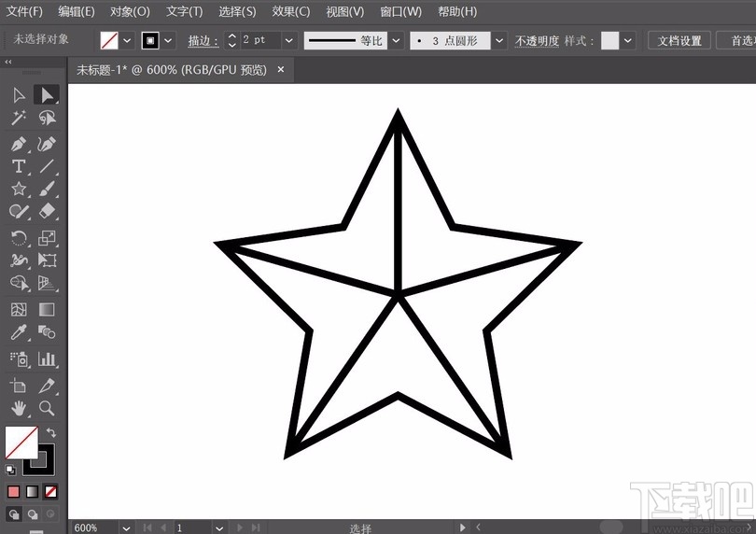Select the Mesh tool
The image size is (756, 534).
[19, 309]
